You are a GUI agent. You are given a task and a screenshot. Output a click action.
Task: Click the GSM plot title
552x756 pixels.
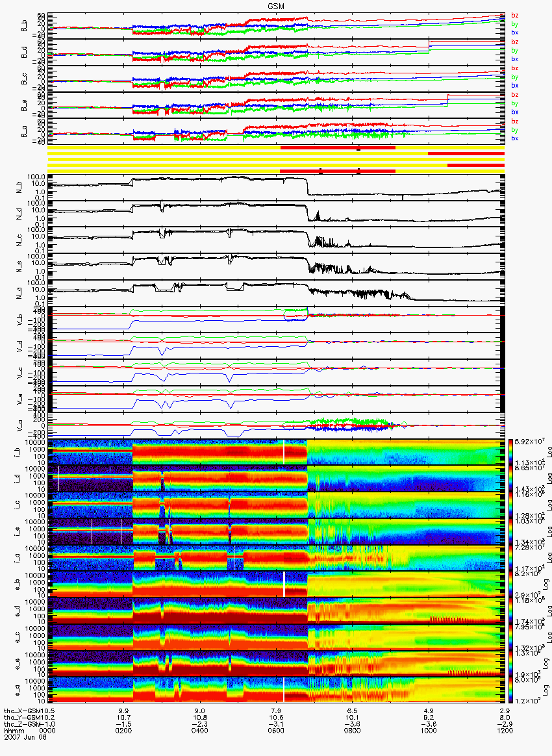pyautogui.click(x=276, y=6)
